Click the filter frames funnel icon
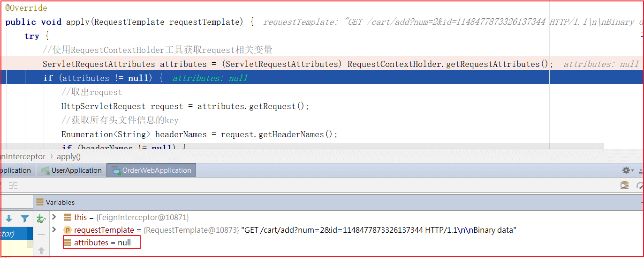The image size is (644, 258). coord(25,219)
